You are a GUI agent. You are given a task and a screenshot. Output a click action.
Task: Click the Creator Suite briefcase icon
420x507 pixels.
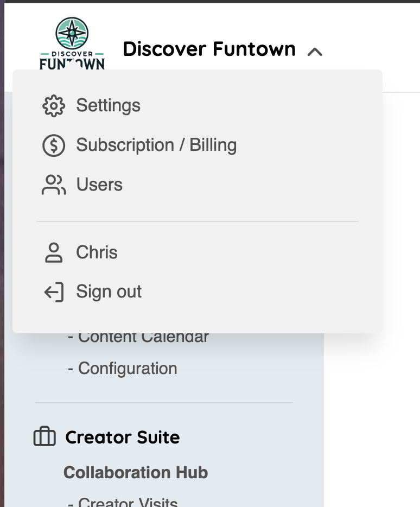44,437
